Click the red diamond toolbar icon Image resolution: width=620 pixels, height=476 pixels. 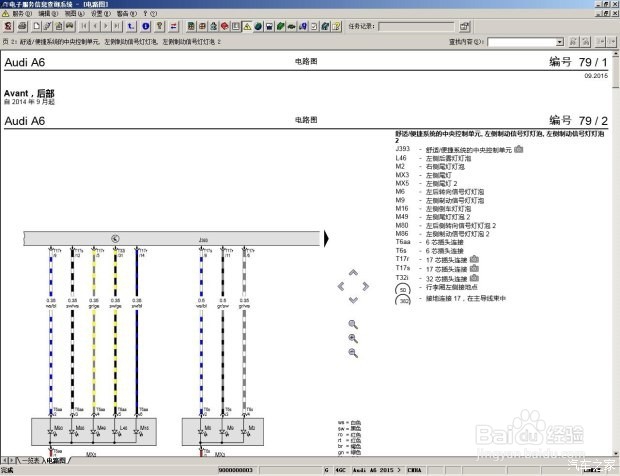pos(225,26)
